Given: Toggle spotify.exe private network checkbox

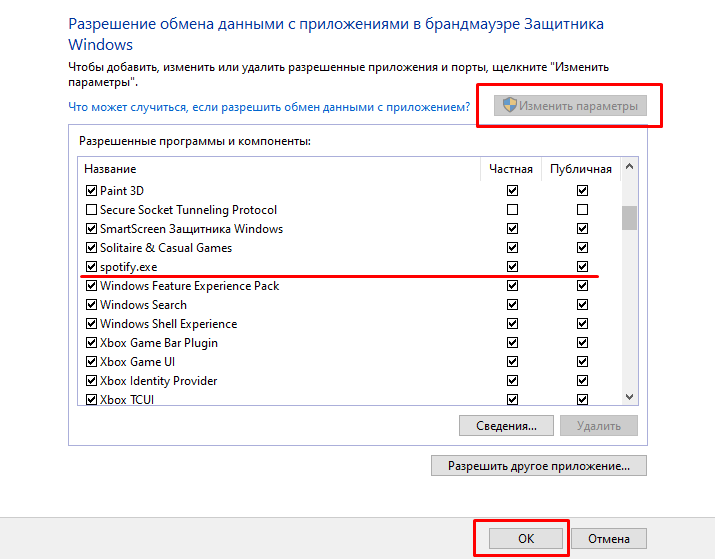Looking at the screenshot, I should pyautogui.click(x=513, y=267).
